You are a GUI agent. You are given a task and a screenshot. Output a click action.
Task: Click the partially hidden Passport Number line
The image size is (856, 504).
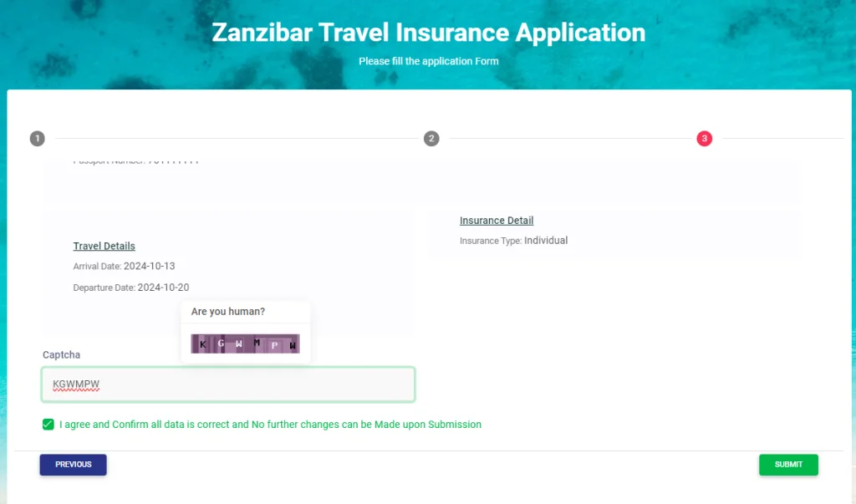[x=136, y=161]
